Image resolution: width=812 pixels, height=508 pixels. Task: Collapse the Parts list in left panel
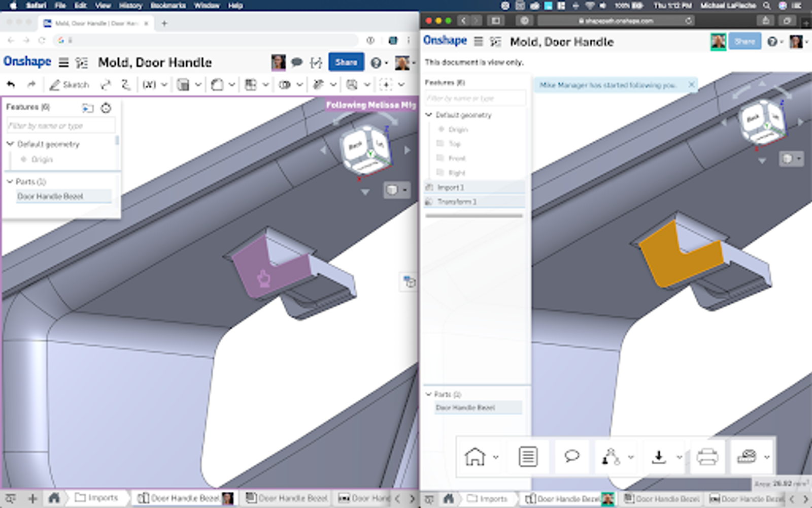click(x=10, y=181)
